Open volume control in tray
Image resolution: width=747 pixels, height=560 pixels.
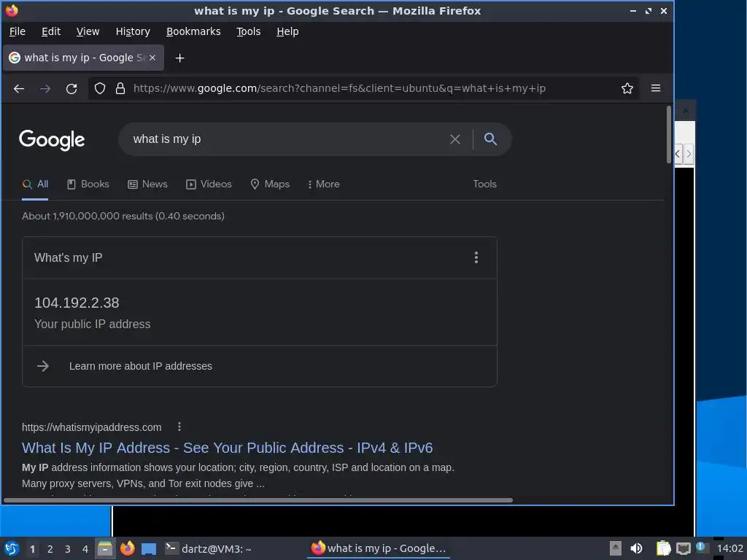pyautogui.click(x=636, y=548)
